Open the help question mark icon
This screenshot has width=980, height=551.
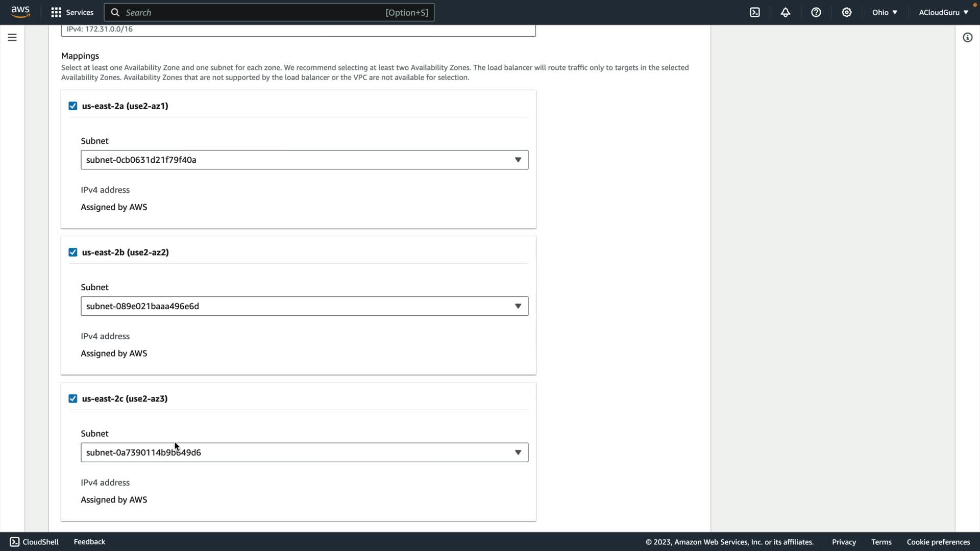pos(816,12)
